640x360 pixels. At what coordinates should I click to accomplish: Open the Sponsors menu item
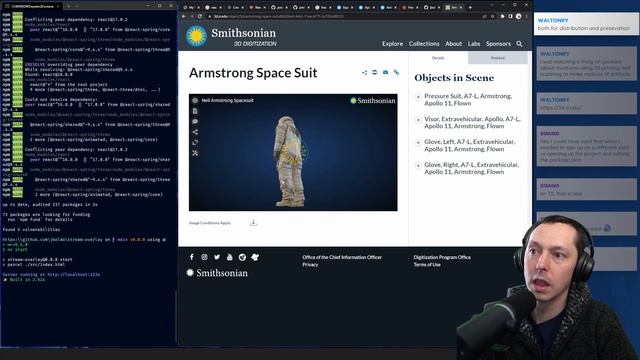click(498, 44)
